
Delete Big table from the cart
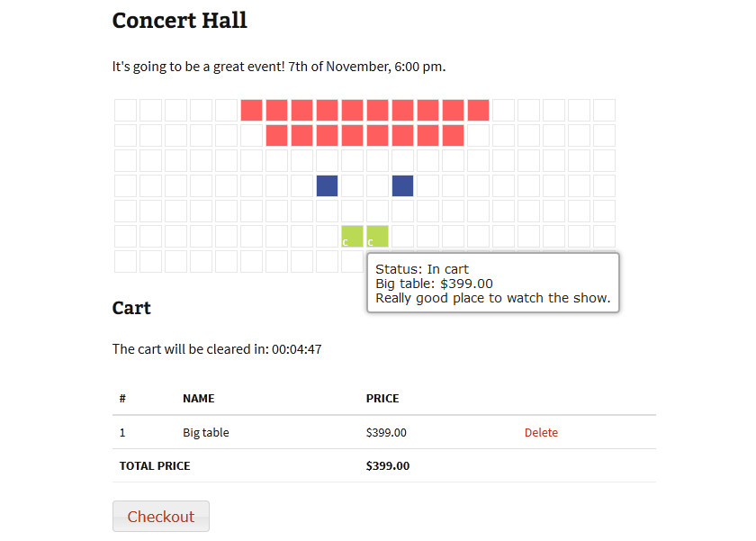541,432
